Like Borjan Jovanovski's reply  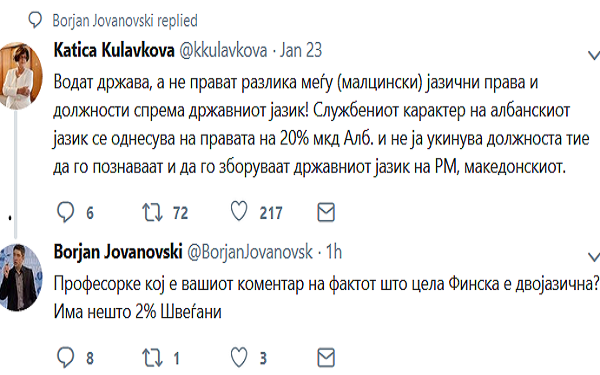coord(239,357)
